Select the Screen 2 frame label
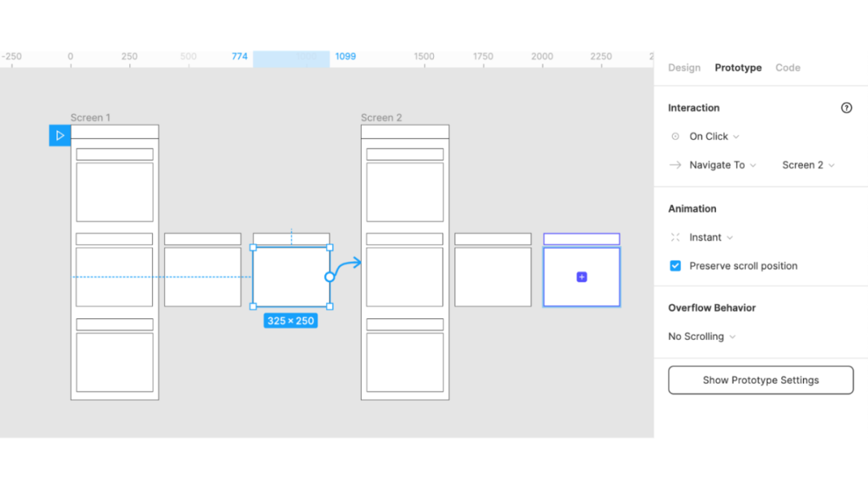 pyautogui.click(x=382, y=117)
